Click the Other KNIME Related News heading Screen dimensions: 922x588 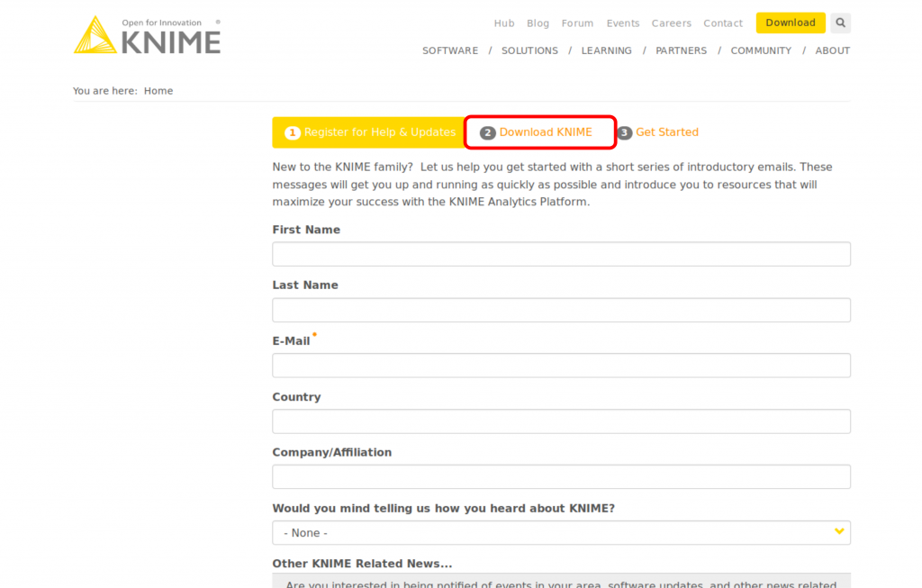coord(362,564)
